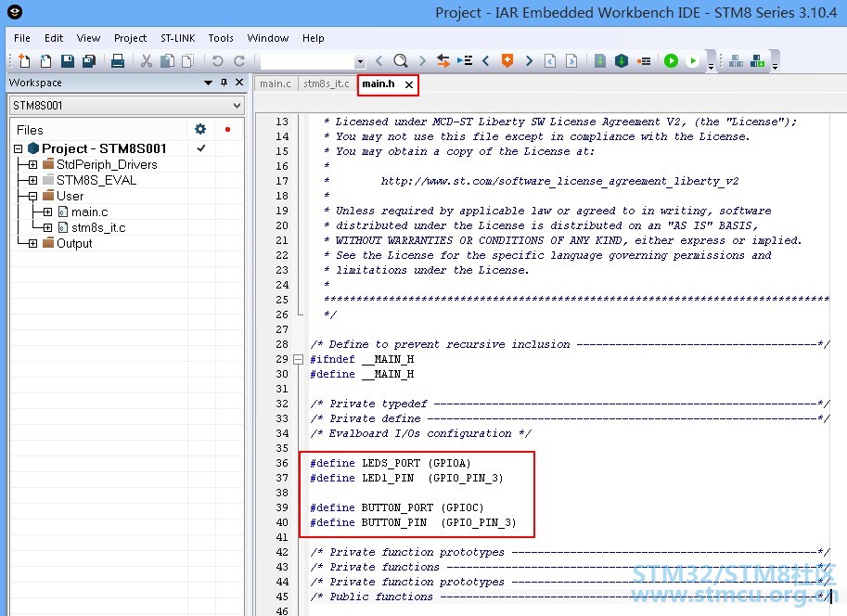
Task: Click the Download and Debug green button
Action: coord(671,60)
